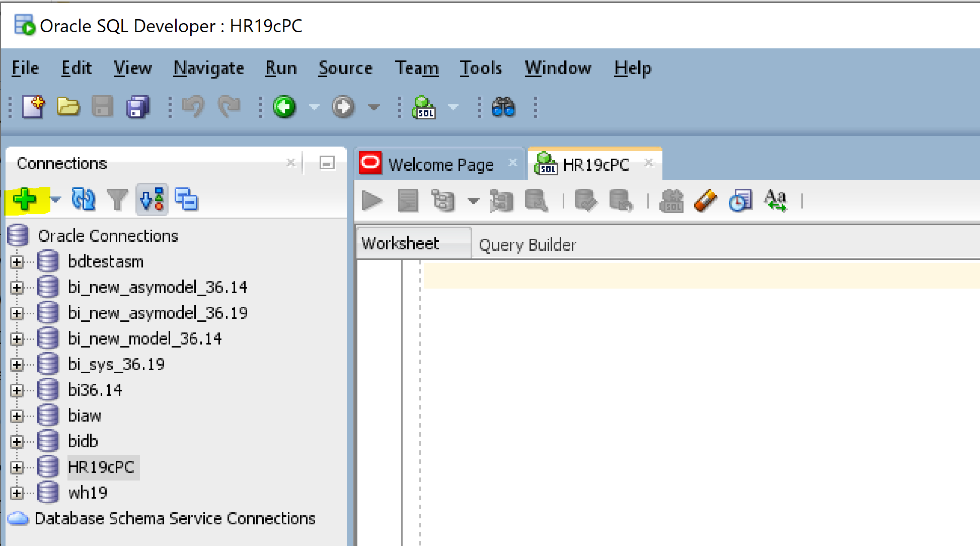
Task: Expand the HR19cPC connection node
Action: [17, 467]
